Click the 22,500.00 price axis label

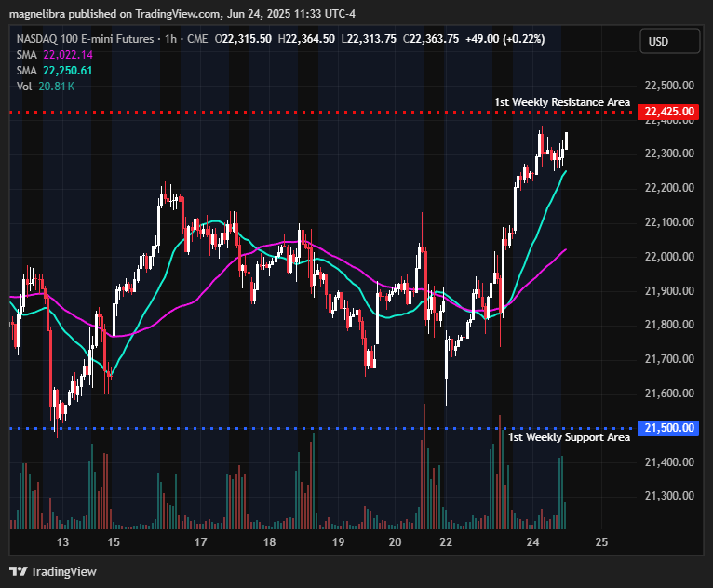pyautogui.click(x=669, y=86)
